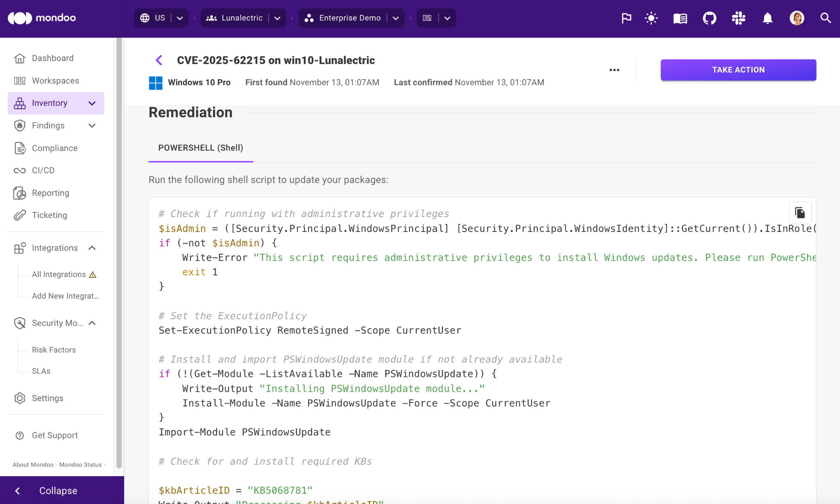Collapse the Integrations section
Screen dimensions: 840x504
pos(92,248)
